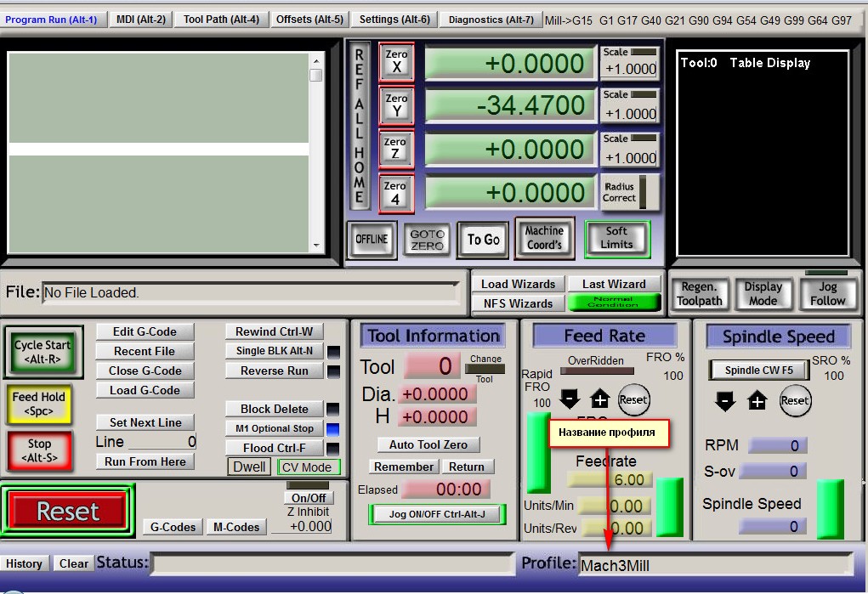
Task: Click Auto Tool Zero
Action: tap(428, 444)
